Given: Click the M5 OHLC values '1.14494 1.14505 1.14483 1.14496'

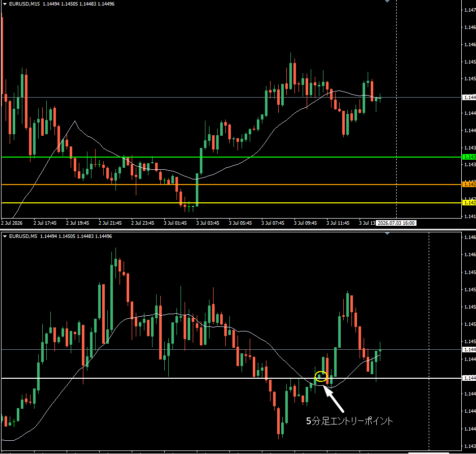Looking at the screenshot, I should click(x=76, y=236).
